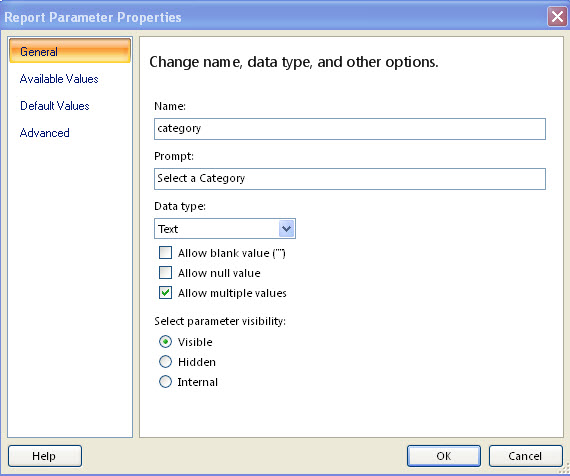
Task: Click the Prompt text field
Action: tap(350, 179)
